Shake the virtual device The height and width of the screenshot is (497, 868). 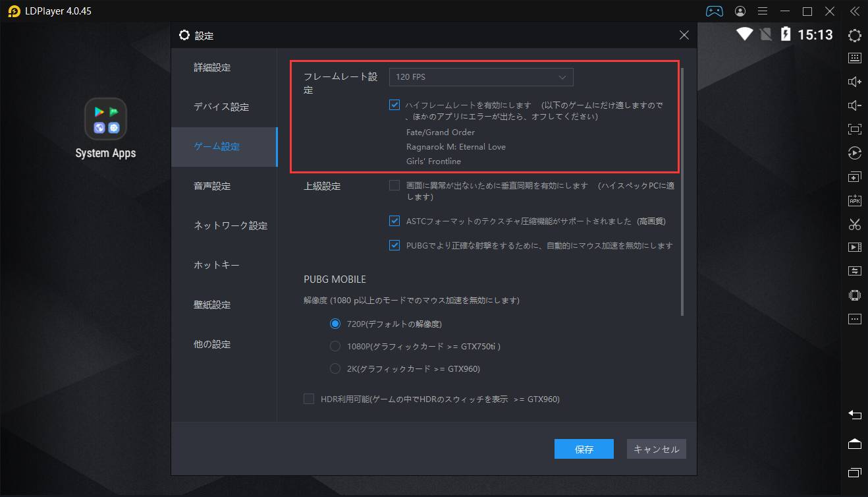pos(854,295)
